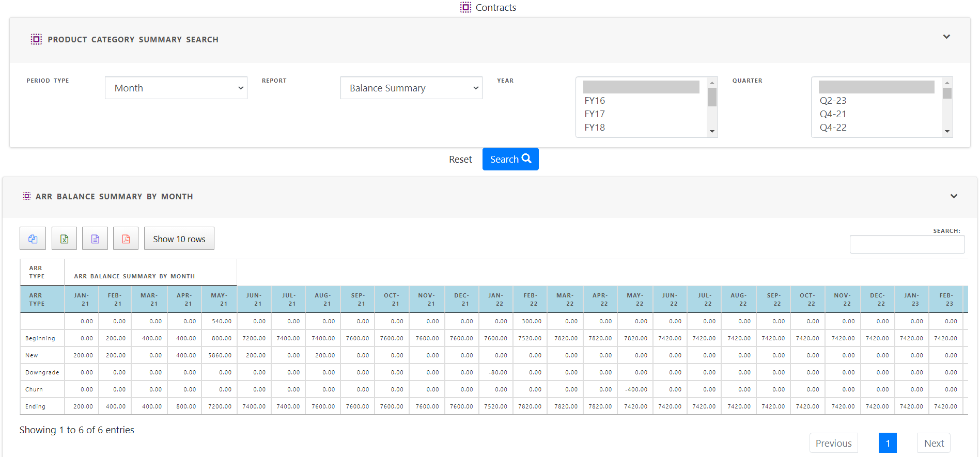Image resolution: width=980 pixels, height=457 pixels.
Task: Click magnifier icon in Search button
Action: click(526, 159)
